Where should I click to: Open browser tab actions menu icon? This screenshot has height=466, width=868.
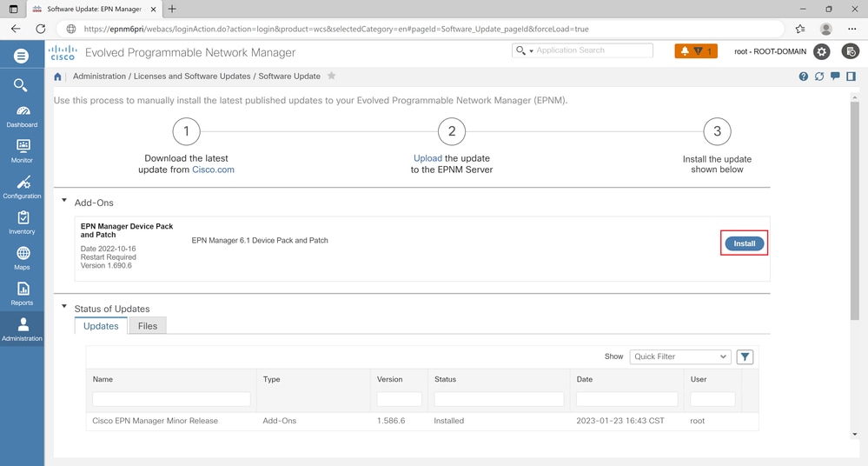14,9
